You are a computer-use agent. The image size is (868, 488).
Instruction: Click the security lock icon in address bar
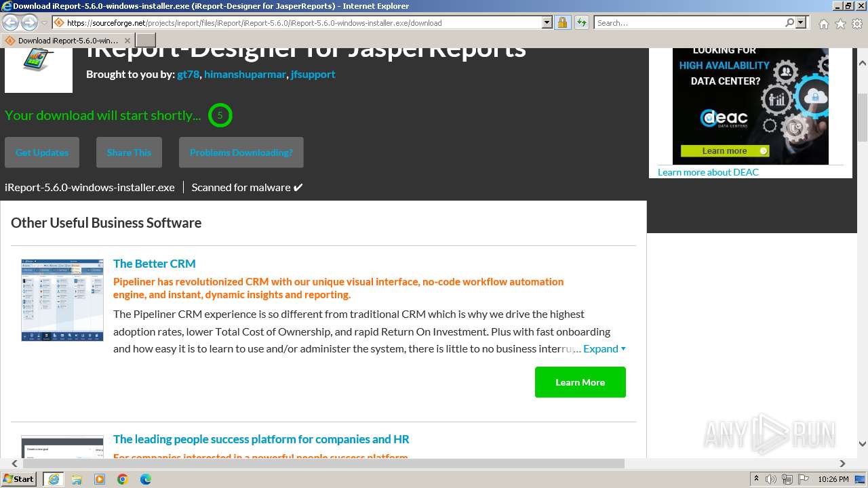[x=562, y=22]
